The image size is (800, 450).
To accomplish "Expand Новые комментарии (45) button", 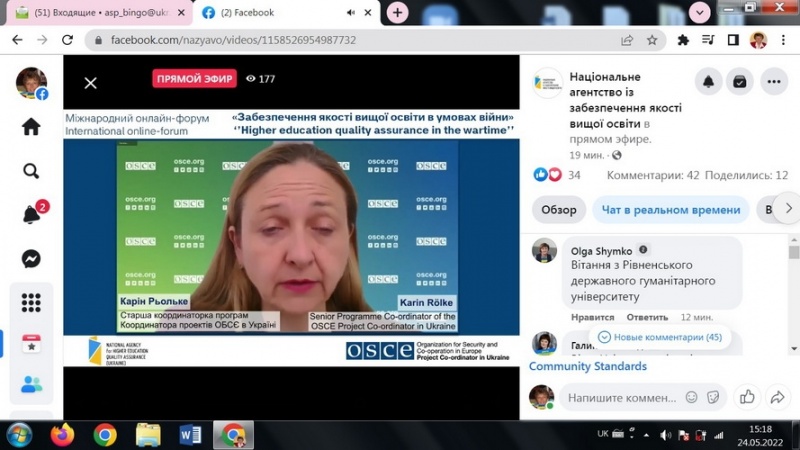I will pos(660,337).
